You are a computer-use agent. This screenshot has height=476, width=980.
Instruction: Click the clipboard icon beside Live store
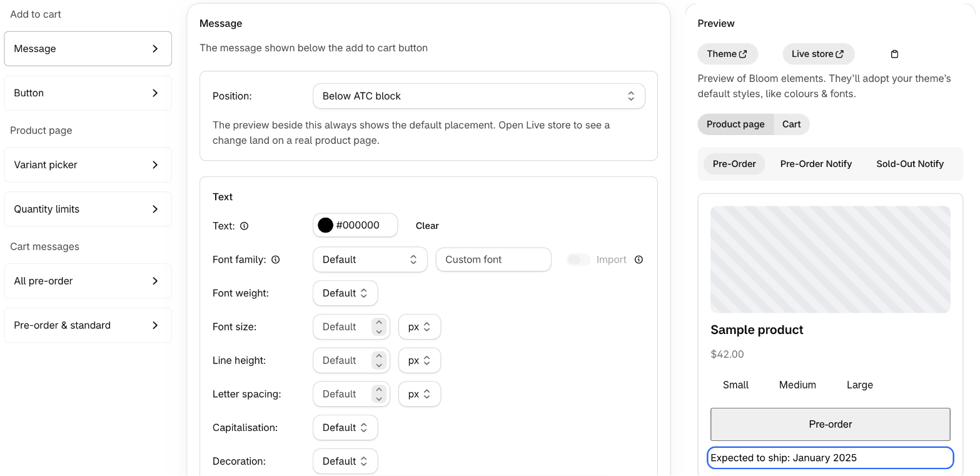(x=894, y=54)
